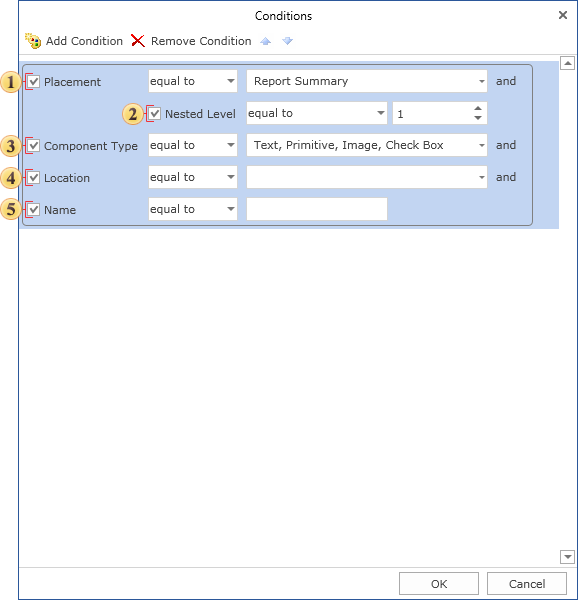Increase the Nested Level value using up spinner
The width and height of the screenshot is (578, 600).
pos(478,108)
